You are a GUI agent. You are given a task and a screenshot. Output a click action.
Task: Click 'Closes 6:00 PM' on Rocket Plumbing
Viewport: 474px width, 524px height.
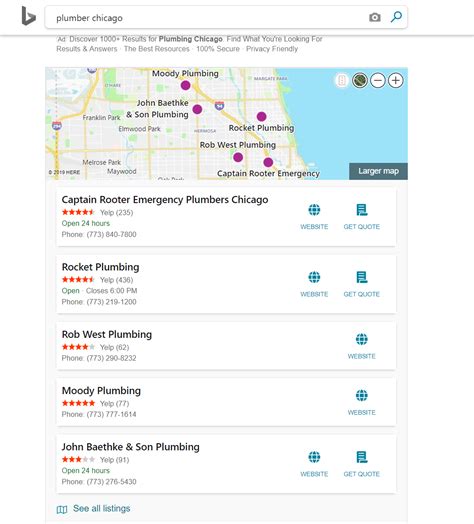[112, 291]
